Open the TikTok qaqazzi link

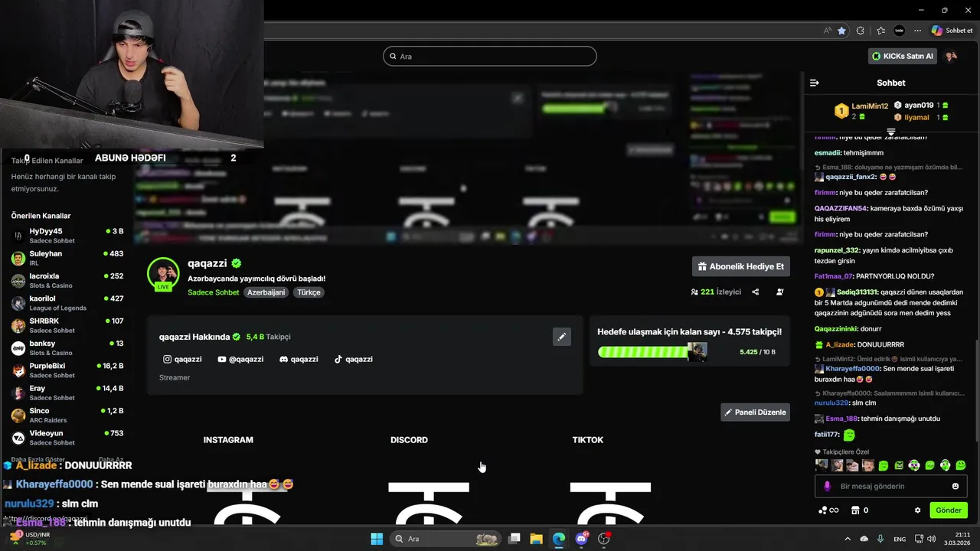354,359
